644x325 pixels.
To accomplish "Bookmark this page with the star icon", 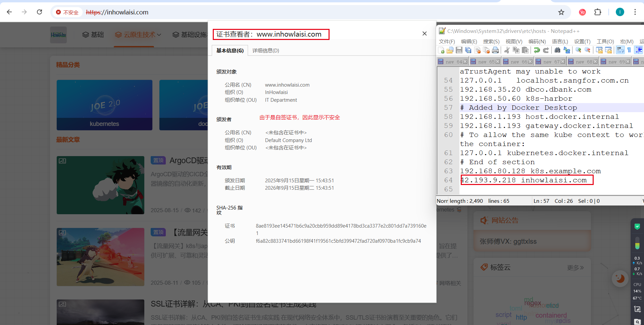I will [x=561, y=12].
